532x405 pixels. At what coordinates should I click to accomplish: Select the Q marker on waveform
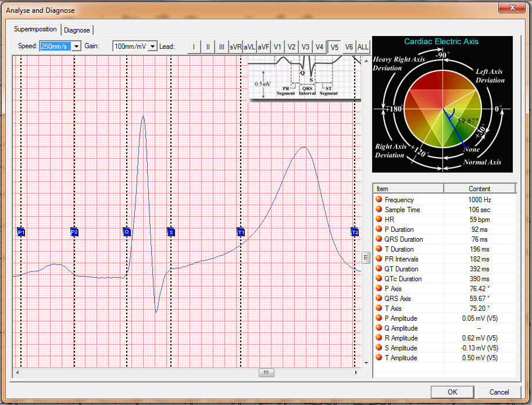pyautogui.click(x=127, y=232)
